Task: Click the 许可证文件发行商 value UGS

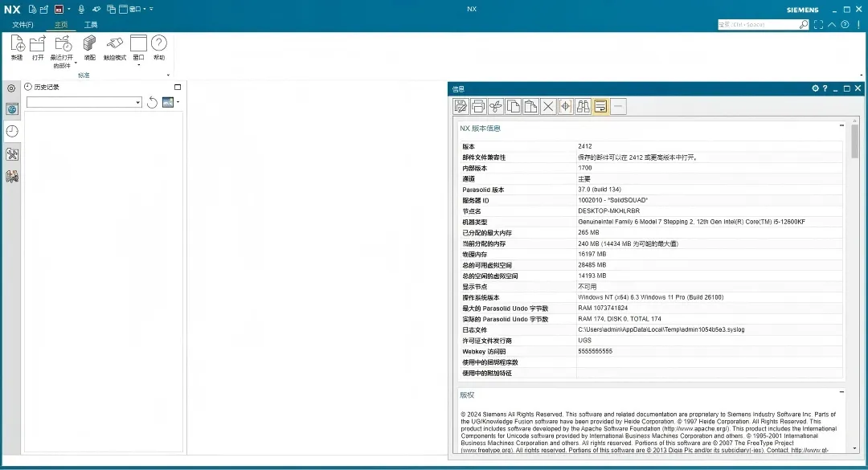Action: coord(584,341)
